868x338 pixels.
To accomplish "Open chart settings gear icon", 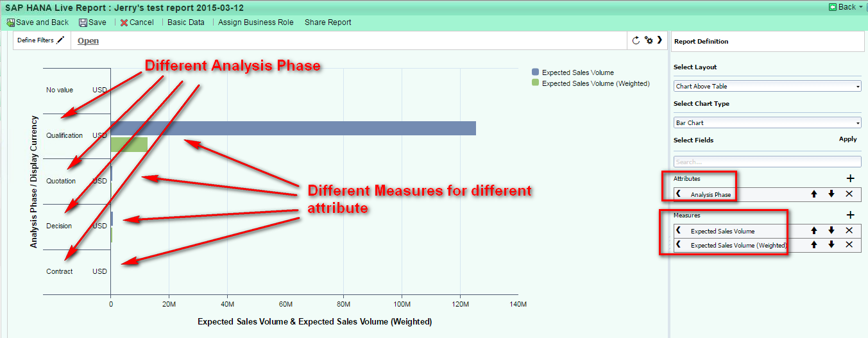I will point(649,40).
